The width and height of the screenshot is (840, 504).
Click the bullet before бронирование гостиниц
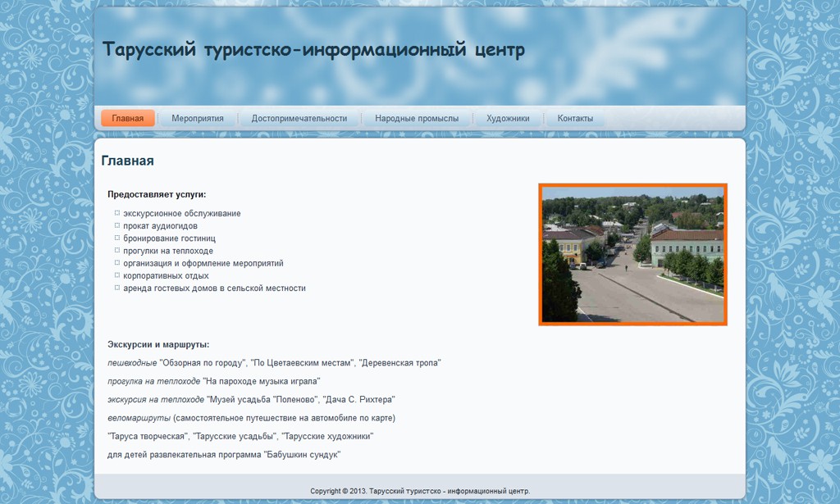point(116,238)
